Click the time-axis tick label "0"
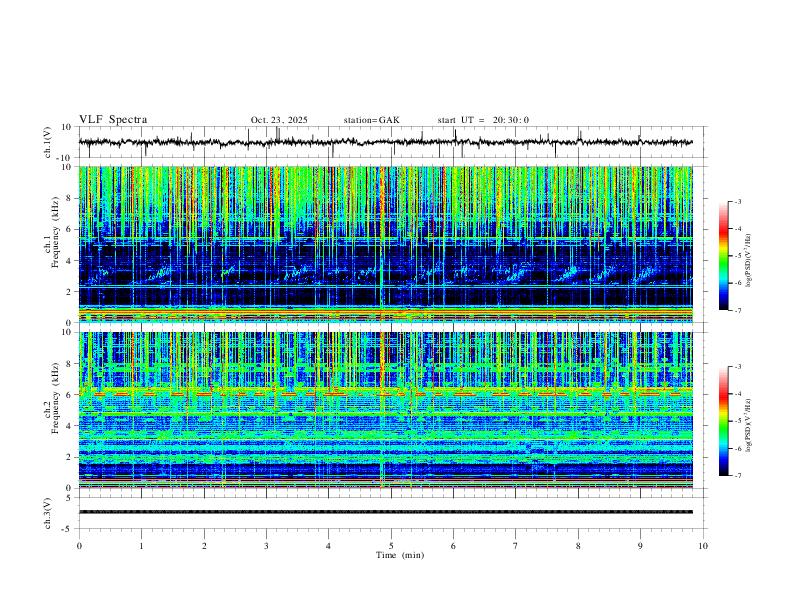 (x=79, y=546)
